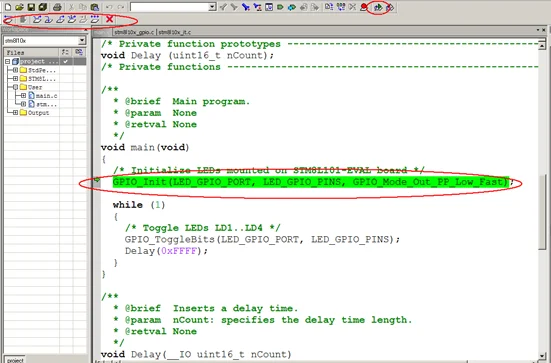Click the Find Next toolbar icon
Viewport: 551px width, 363px height.
pyautogui.click(x=234, y=7)
